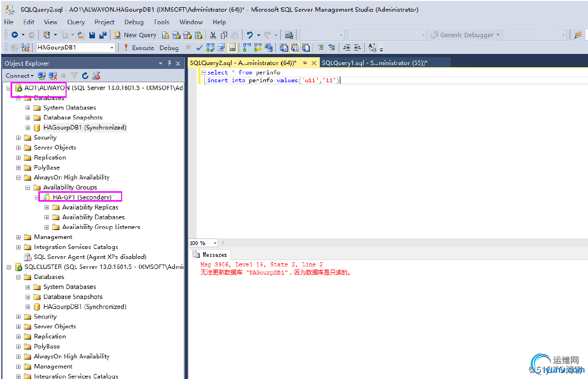The image size is (588, 379).
Task: Toggle auto-hide pin on Object Explorer
Action: point(169,63)
